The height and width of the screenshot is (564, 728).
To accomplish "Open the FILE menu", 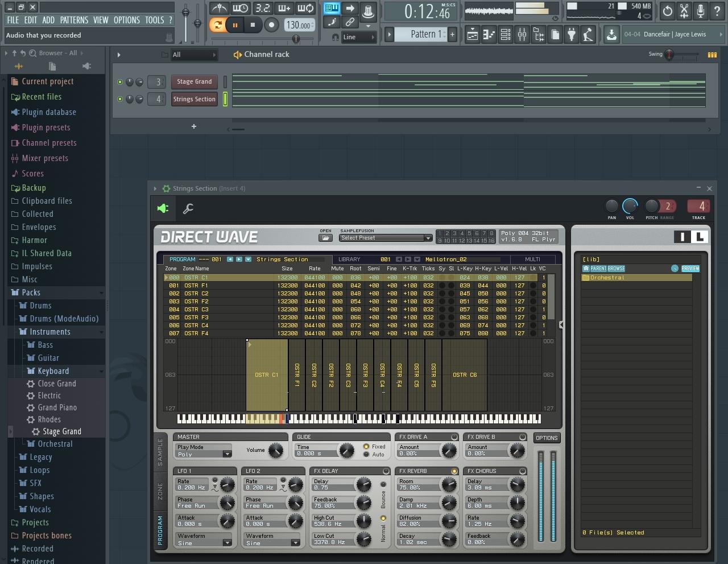I will (x=13, y=20).
